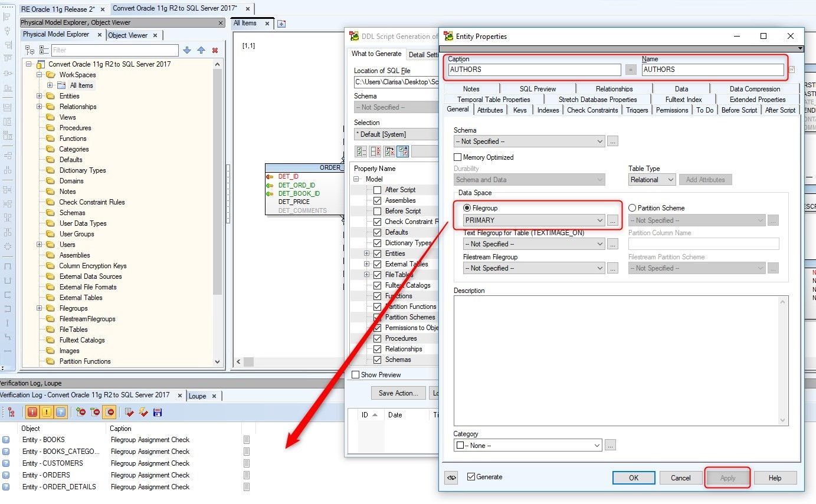This screenshot has height=504, width=816.
Task: Click invert selection icon in DDL Script window
Action: click(x=389, y=151)
